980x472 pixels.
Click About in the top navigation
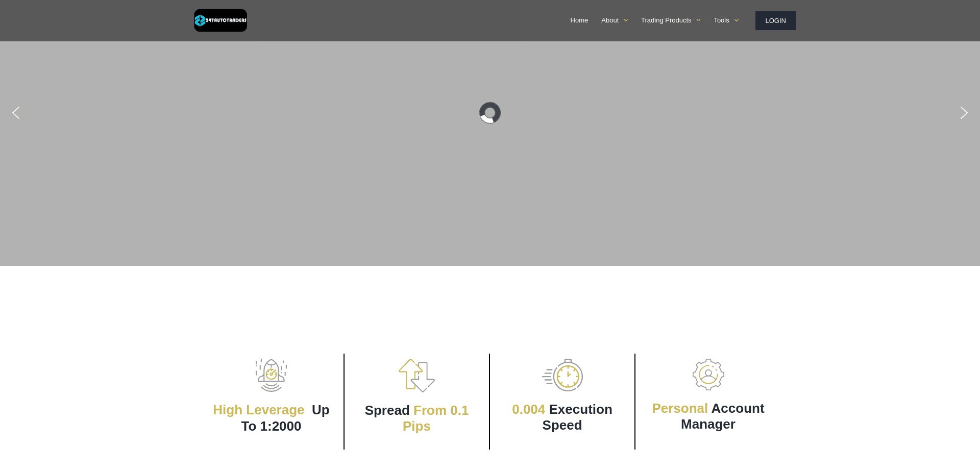(610, 20)
